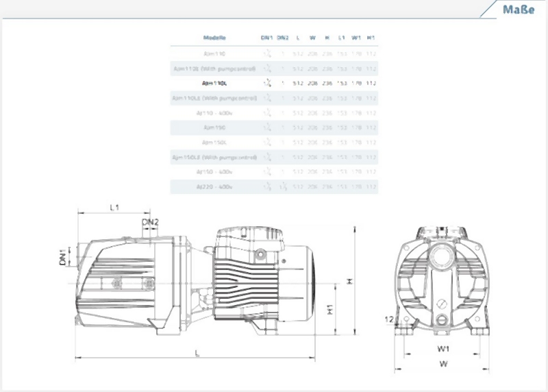
Task: Select the Ajm150 table row
Action: coord(274,127)
